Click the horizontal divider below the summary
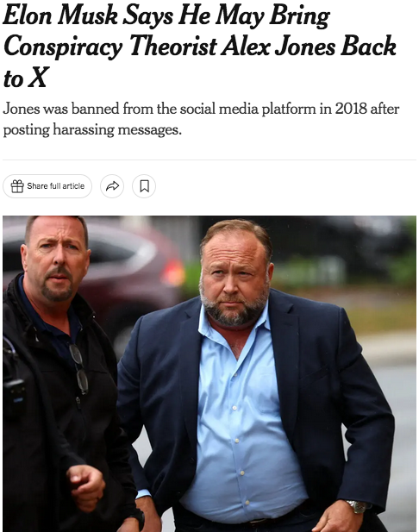 coord(209,160)
